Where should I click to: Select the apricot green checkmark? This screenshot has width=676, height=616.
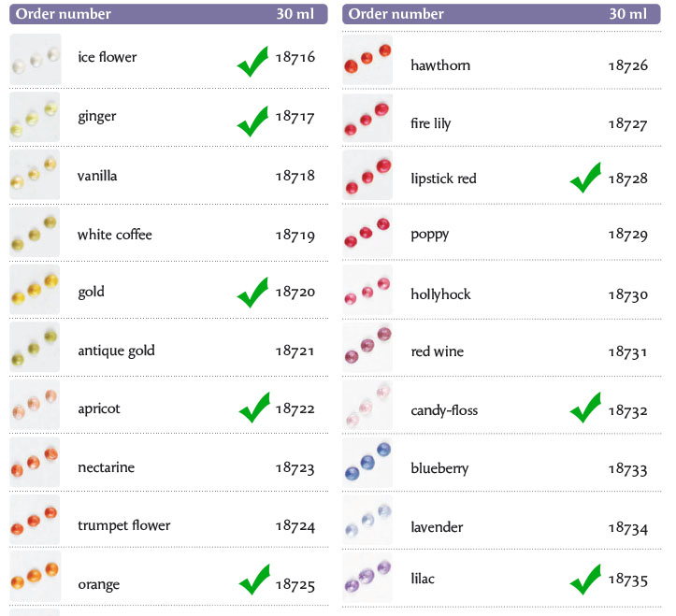coord(254,408)
